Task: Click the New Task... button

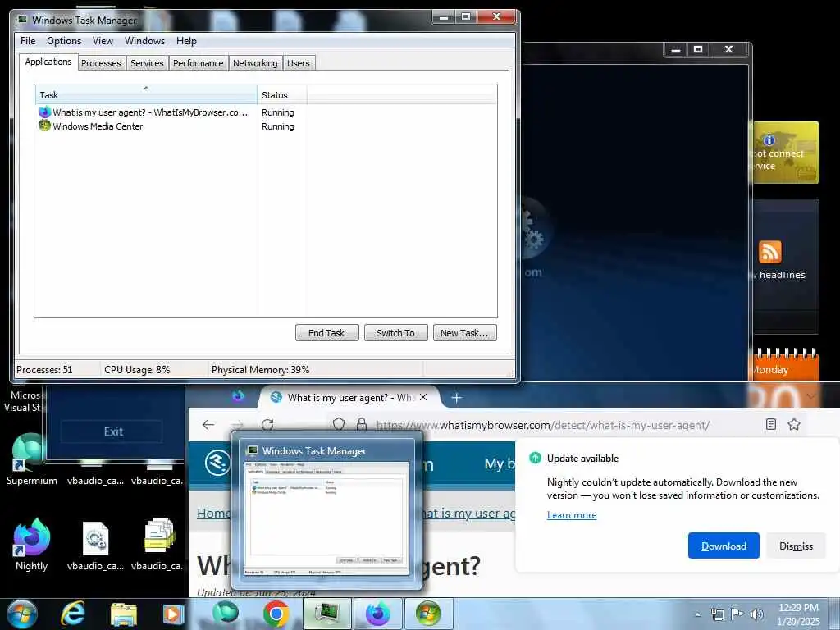Action: (x=464, y=333)
